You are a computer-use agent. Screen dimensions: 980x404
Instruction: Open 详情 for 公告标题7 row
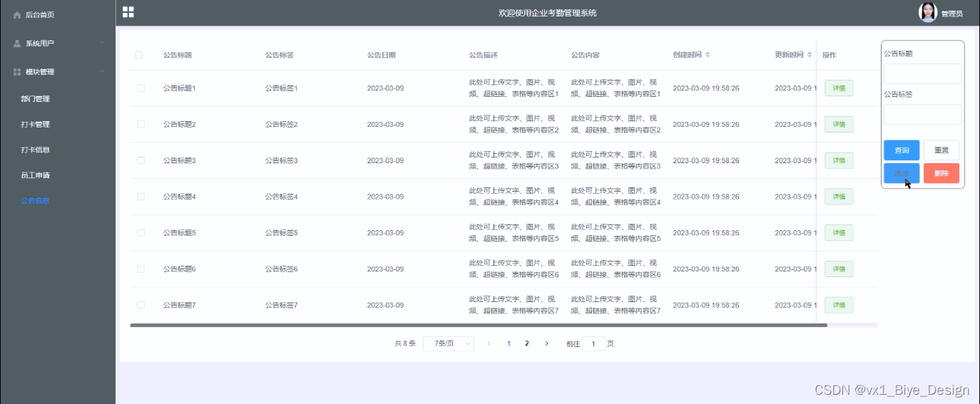click(x=839, y=305)
